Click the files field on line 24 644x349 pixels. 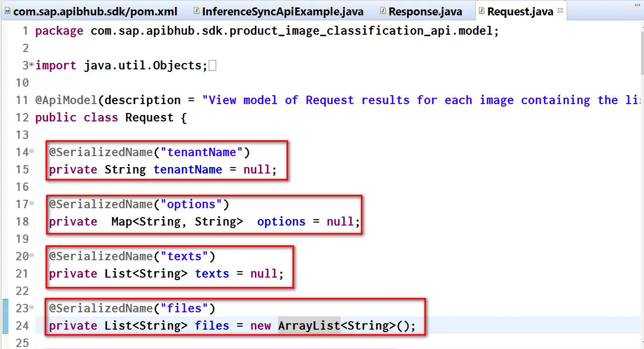coord(212,326)
